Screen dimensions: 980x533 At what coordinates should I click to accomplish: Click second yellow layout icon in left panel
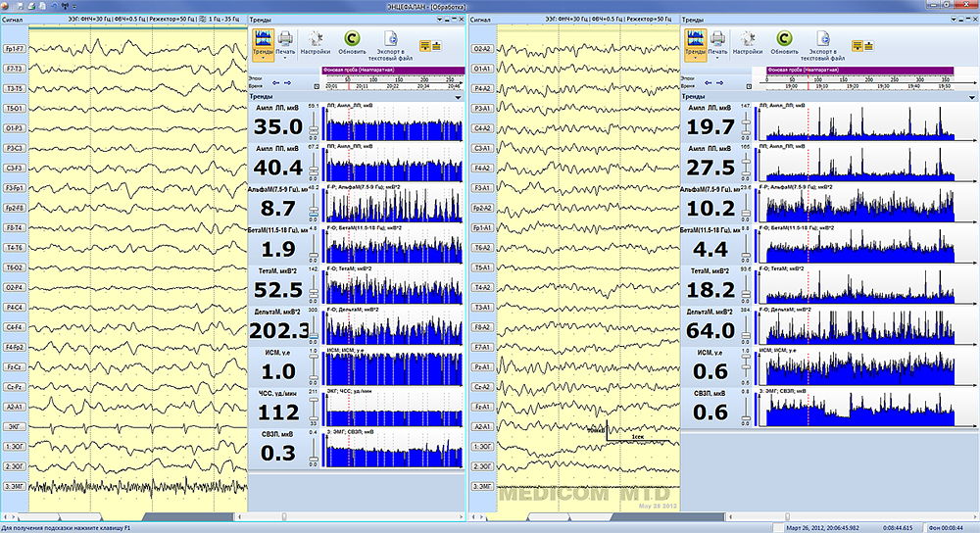click(x=436, y=46)
